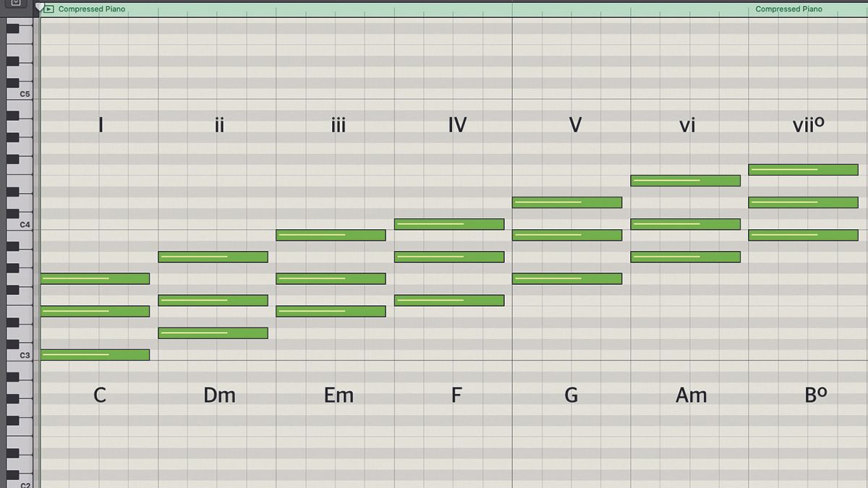This screenshot has height=488, width=868.
Task: Select the root note of the Dm chord
Action: tap(213, 333)
